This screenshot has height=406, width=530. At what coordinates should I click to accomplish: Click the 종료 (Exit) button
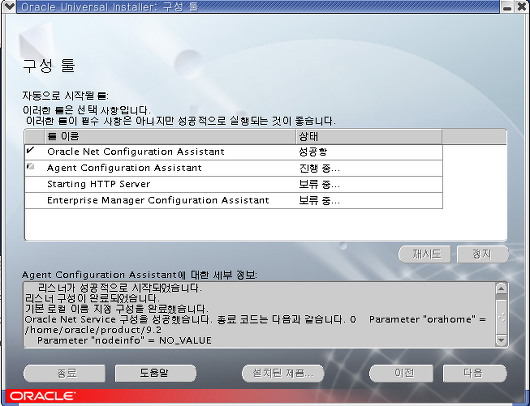point(64,373)
